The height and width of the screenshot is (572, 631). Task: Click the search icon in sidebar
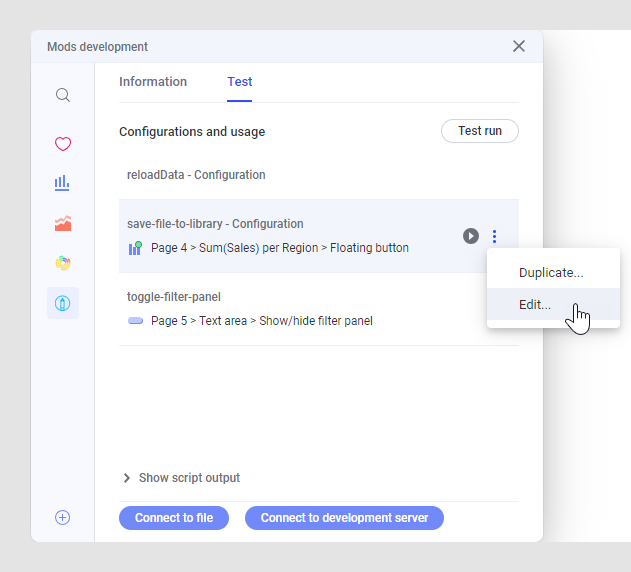click(x=63, y=95)
